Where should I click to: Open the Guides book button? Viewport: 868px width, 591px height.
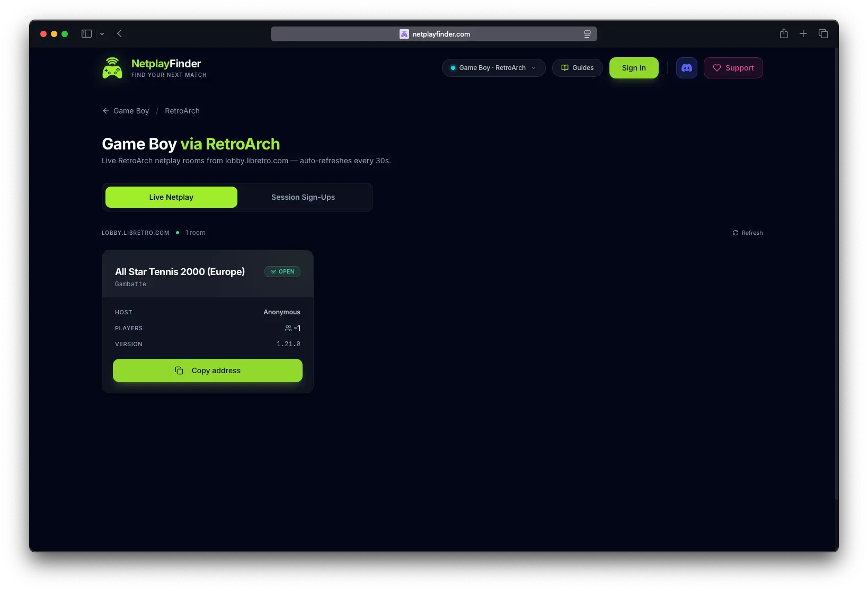coord(577,68)
